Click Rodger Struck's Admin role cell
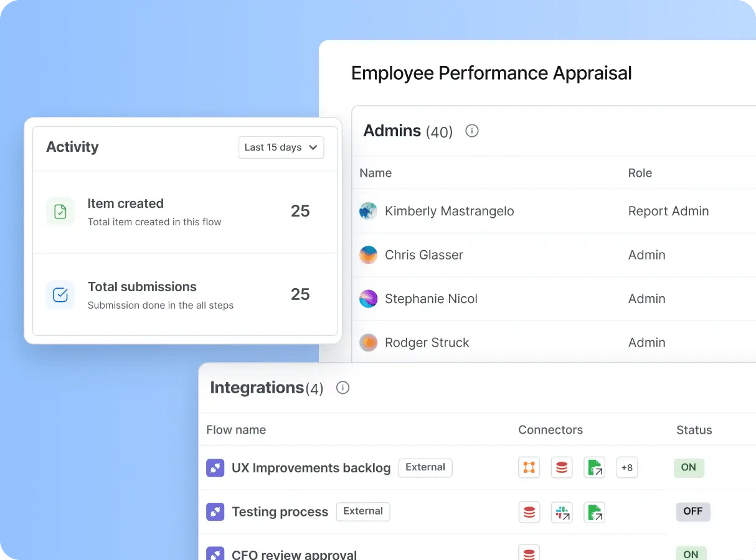 647,342
